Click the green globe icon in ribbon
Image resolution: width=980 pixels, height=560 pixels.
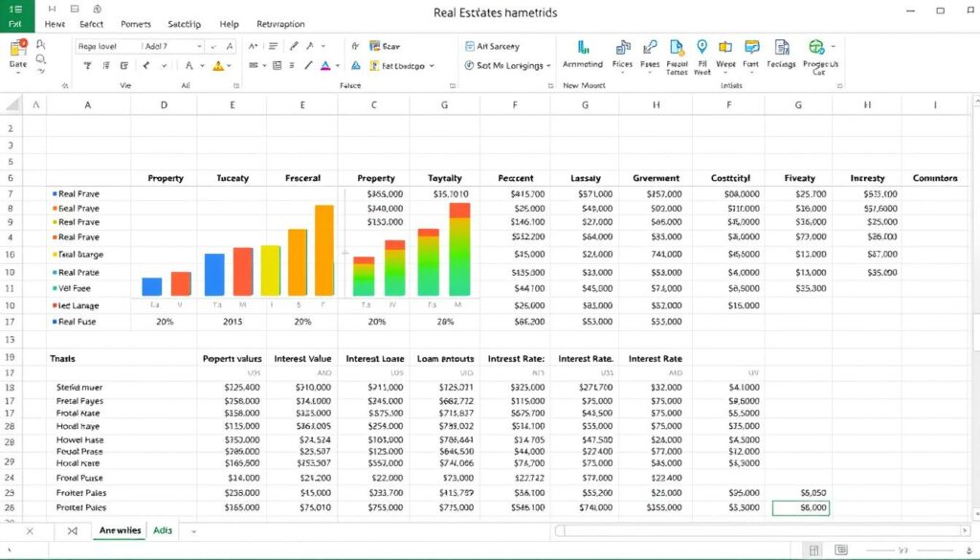point(816,46)
